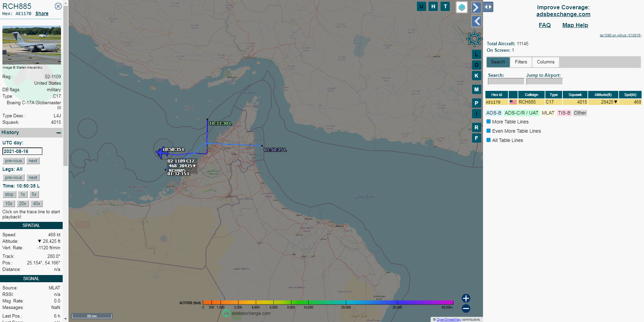Toggle the M map option button

[476, 89]
